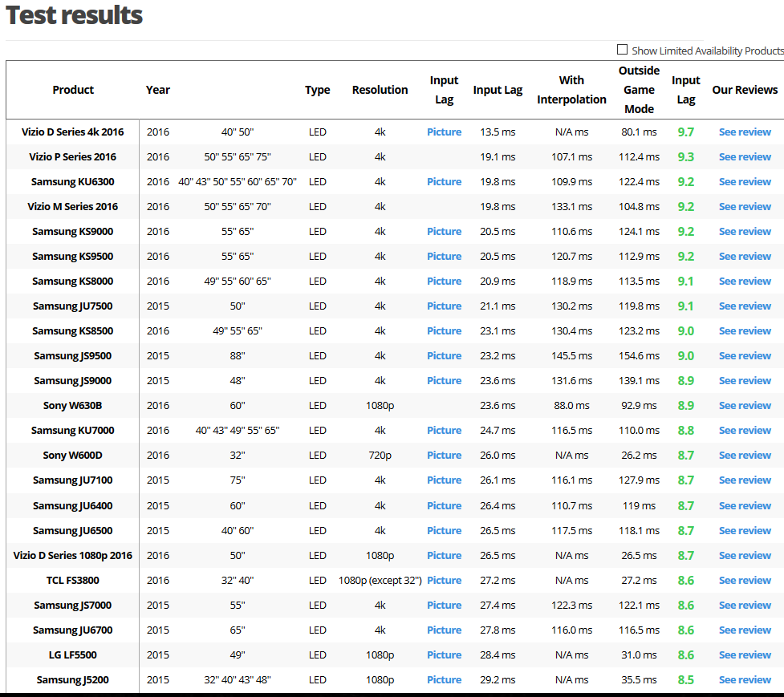The image size is (784, 697).
Task: Click the Test results heading
Action: coord(74,15)
